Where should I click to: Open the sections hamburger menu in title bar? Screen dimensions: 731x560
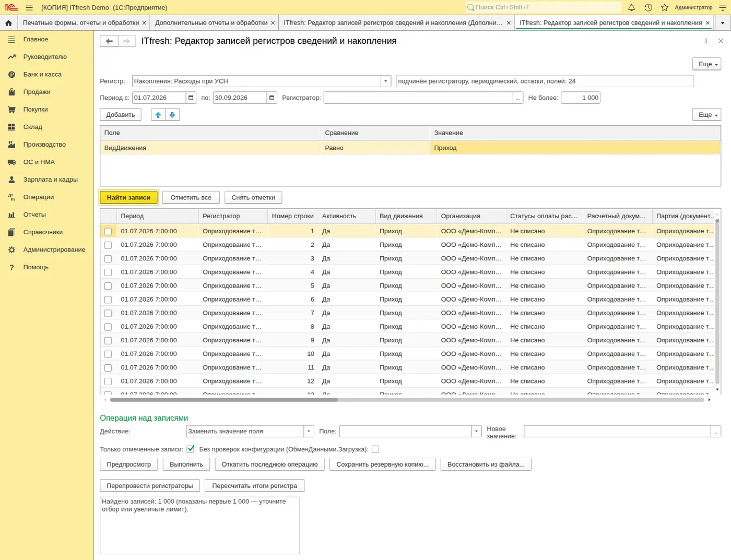pos(29,7)
